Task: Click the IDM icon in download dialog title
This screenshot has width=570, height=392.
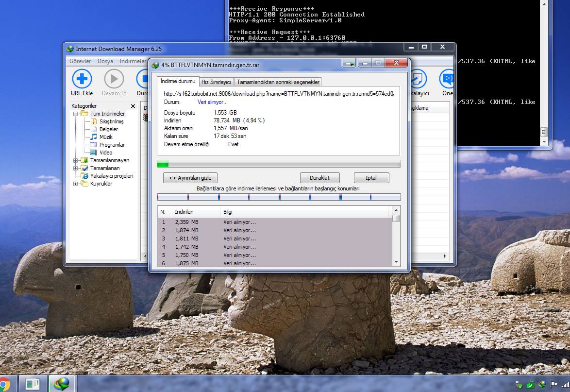Action: 155,65
